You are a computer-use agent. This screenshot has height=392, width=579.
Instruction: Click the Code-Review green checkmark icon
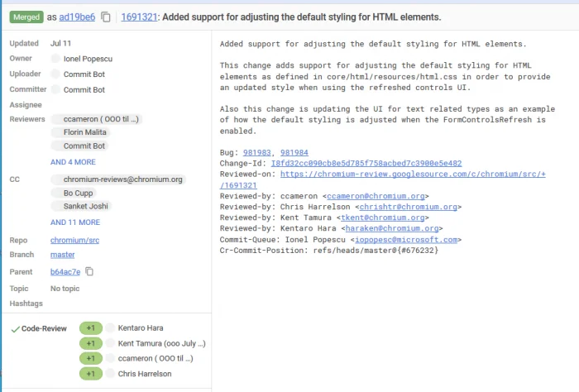click(15, 328)
